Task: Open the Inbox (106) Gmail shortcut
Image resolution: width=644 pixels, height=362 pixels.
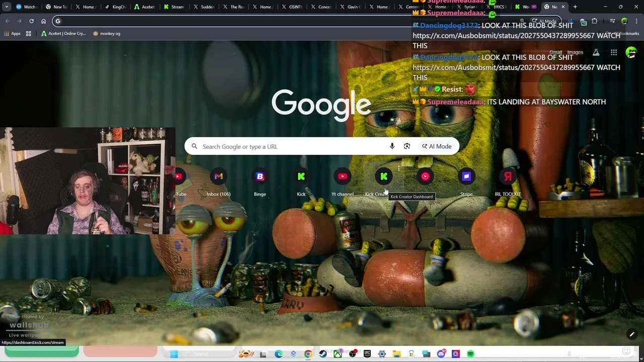Action: click(x=218, y=183)
